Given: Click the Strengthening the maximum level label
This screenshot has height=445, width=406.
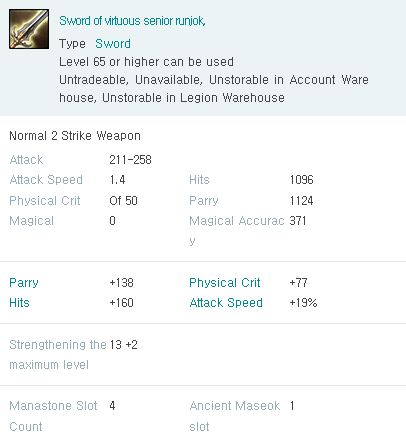Looking at the screenshot, I should pos(58,355).
